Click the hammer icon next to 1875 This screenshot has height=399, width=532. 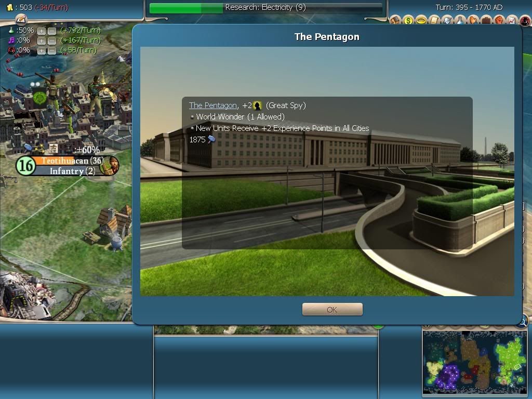click(x=211, y=139)
